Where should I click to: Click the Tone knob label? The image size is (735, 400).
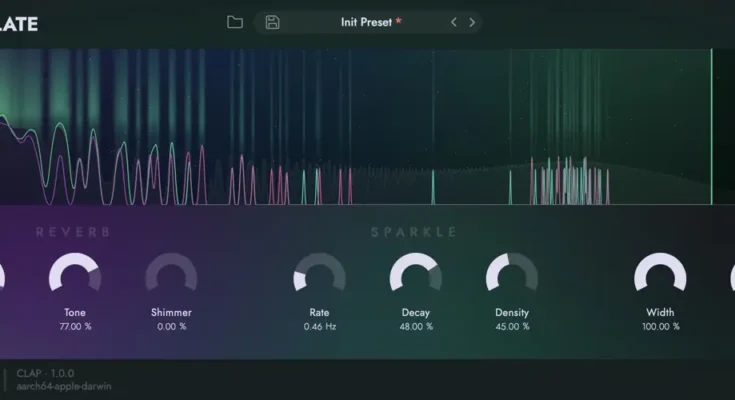click(75, 312)
